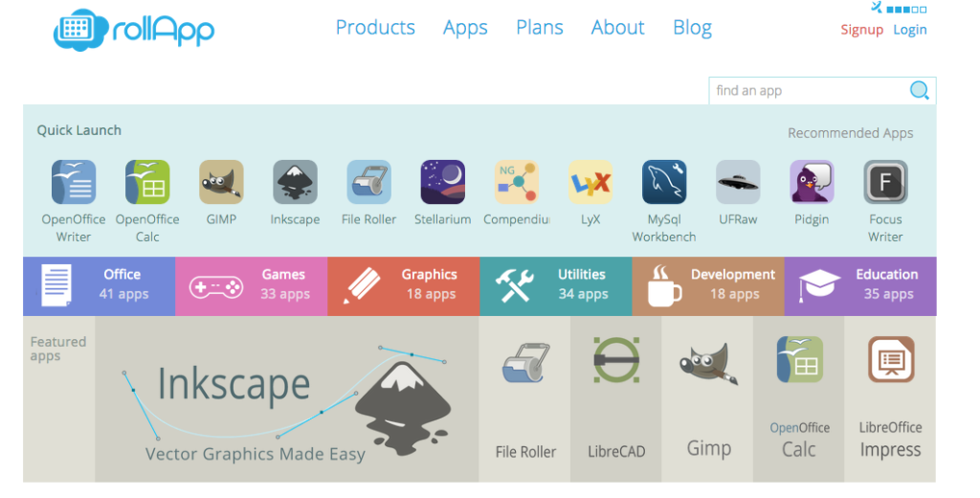The height and width of the screenshot is (498, 980).
Task: Open the Inkscape featured banner
Action: [287, 398]
